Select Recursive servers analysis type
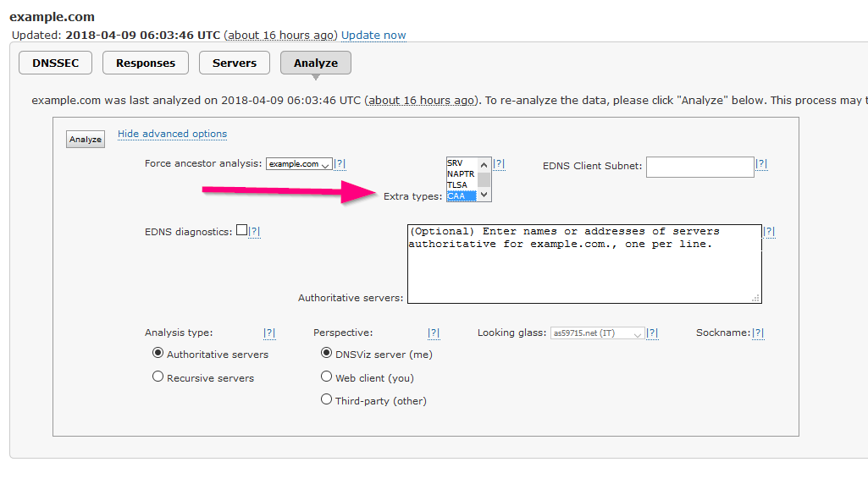 pyautogui.click(x=158, y=377)
